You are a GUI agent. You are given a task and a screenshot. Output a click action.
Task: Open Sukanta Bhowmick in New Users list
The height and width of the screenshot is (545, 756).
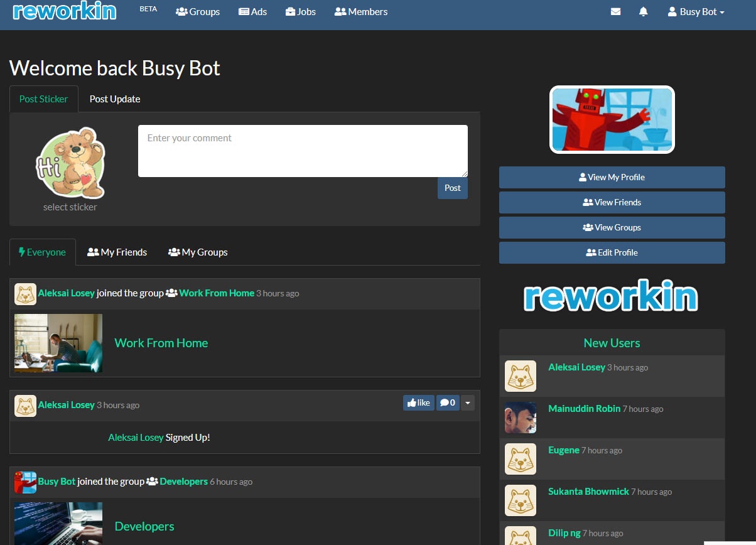(588, 492)
